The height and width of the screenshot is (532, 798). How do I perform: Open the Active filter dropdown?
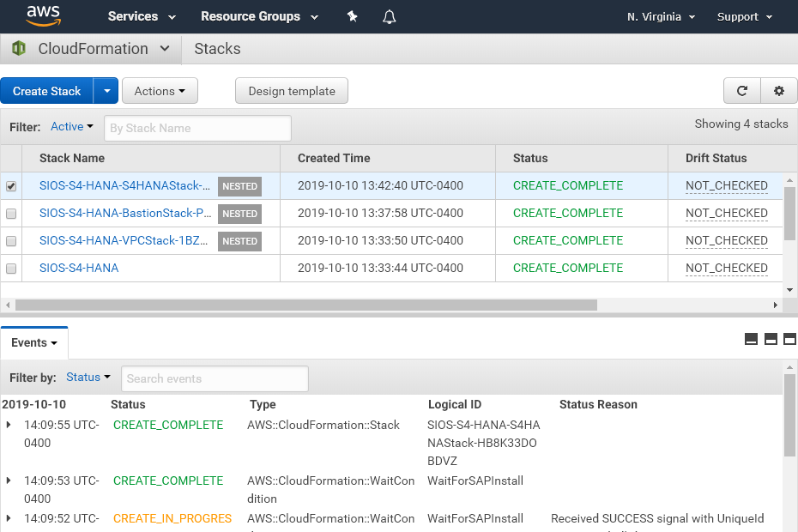pyautogui.click(x=71, y=127)
